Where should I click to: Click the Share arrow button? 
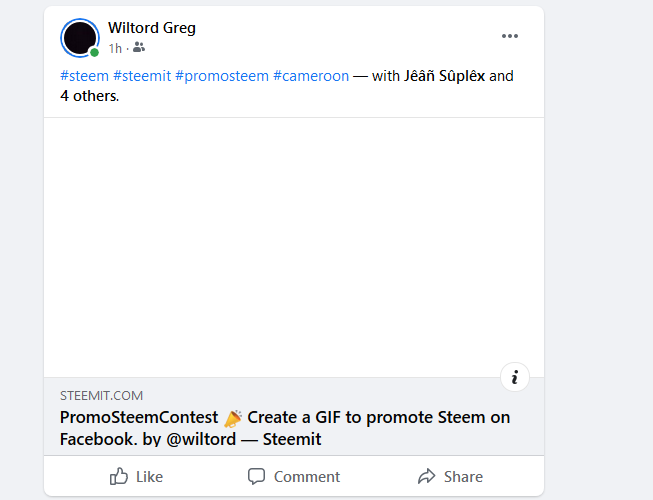point(450,476)
